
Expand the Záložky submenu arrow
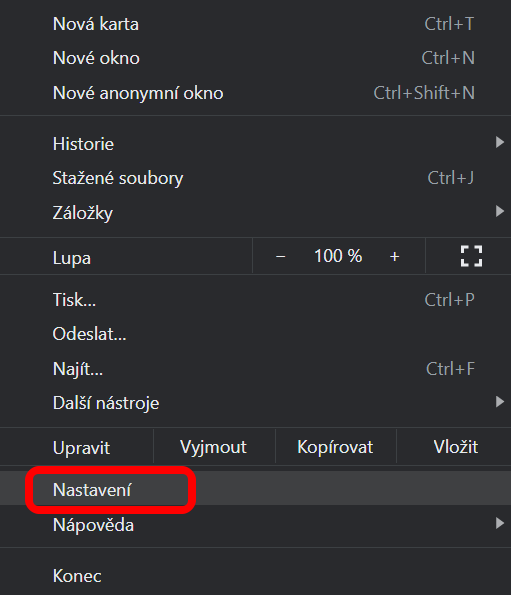tap(500, 211)
